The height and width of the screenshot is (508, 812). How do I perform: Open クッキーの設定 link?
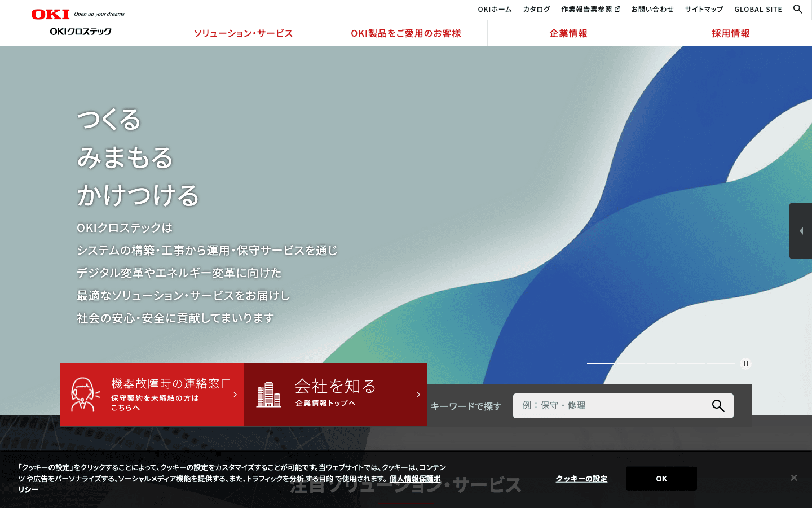(581, 479)
